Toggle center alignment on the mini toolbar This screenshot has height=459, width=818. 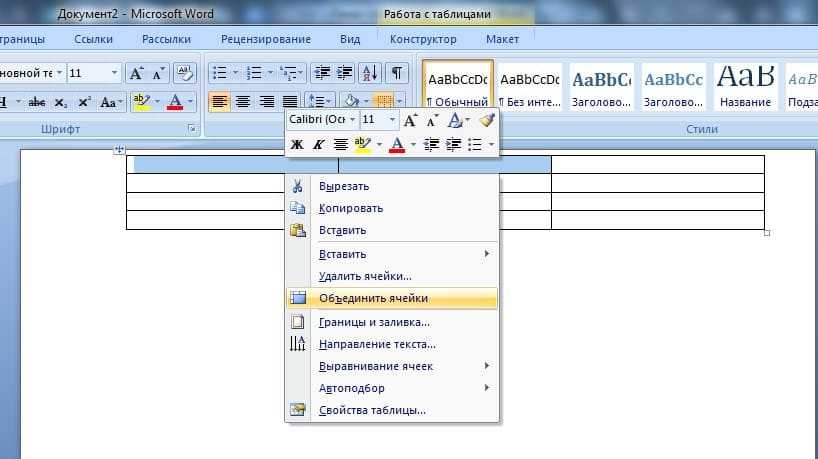pos(341,144)
